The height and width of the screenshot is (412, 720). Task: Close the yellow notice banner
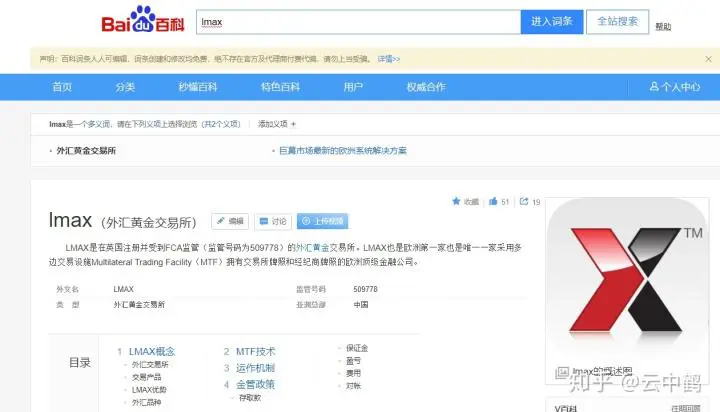click(709, 59)
